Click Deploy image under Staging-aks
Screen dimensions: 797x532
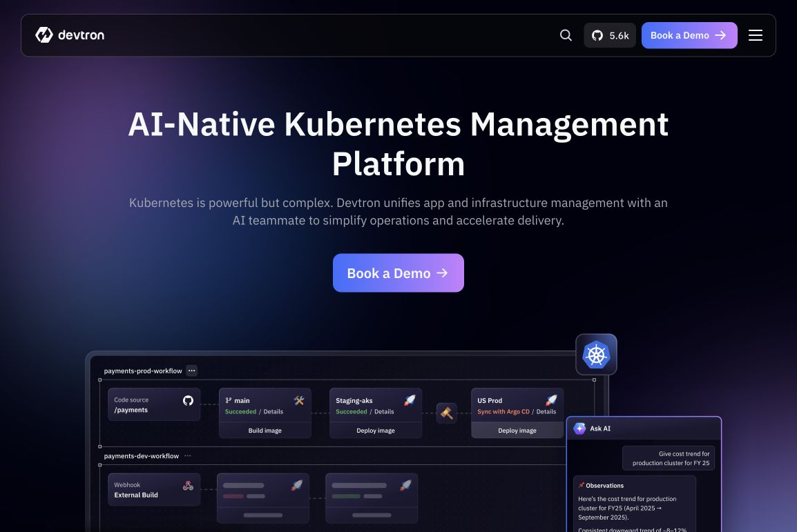pos(376,431)
